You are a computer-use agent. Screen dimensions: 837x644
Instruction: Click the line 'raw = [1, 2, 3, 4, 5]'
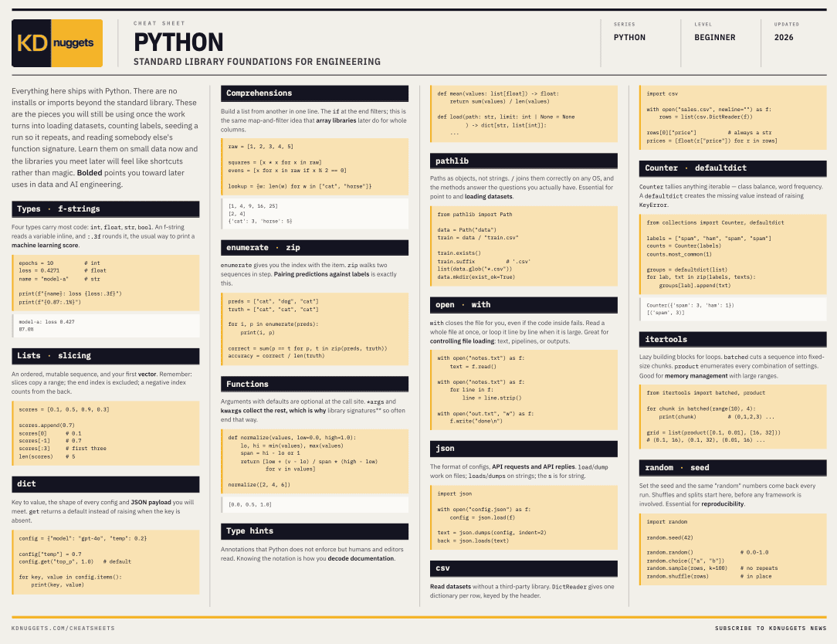pyautogui.click(x=260, y=146)
